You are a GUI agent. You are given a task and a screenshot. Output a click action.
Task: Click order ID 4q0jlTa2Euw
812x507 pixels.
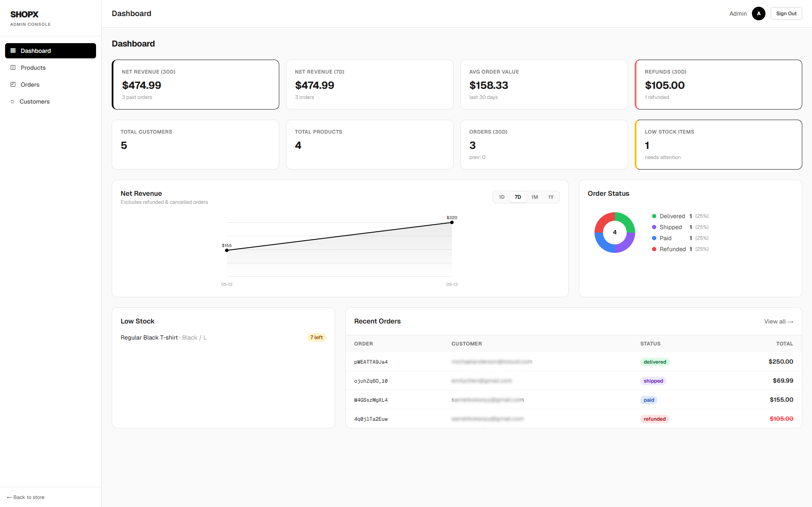pos(371,419)
